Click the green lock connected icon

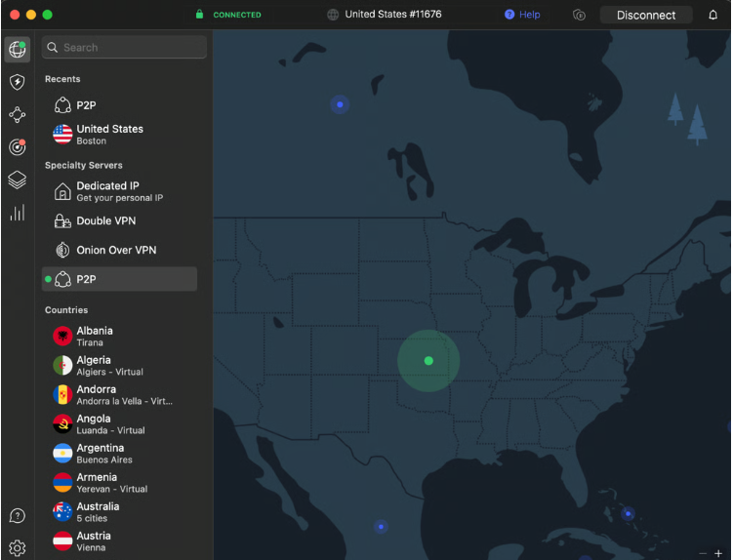200,15
